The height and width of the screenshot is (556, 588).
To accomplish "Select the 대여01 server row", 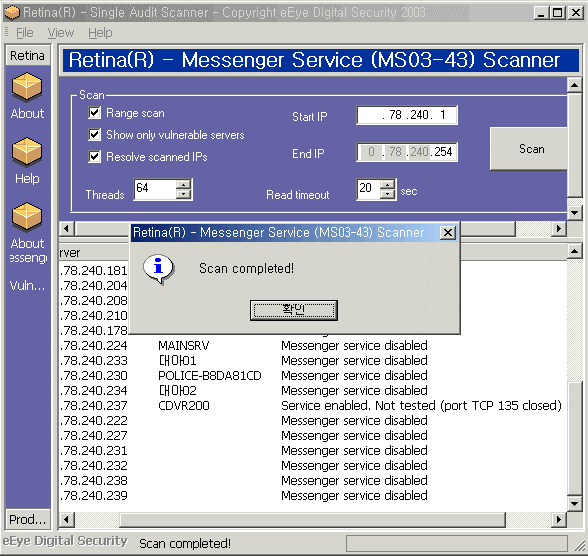I will (x=312, y=361).
